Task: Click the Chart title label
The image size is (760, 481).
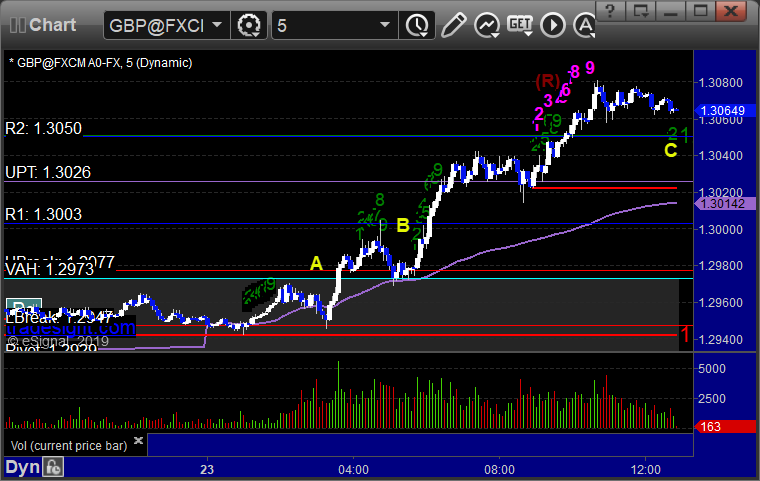Action: click(x=52, y=25)
